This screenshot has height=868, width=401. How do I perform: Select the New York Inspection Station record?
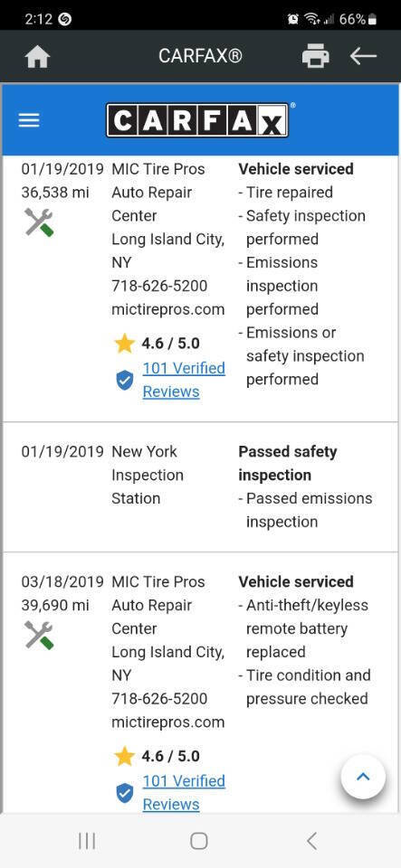[201, 486]
